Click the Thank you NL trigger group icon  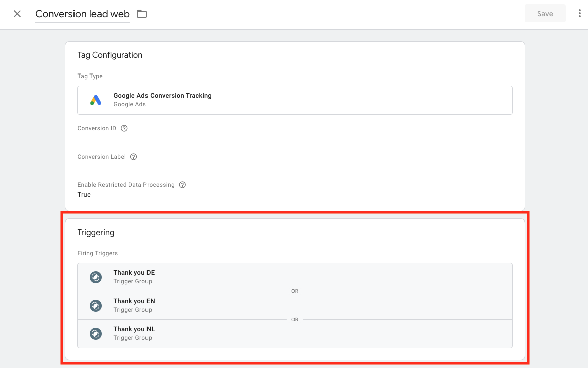[x=96, y=333]
